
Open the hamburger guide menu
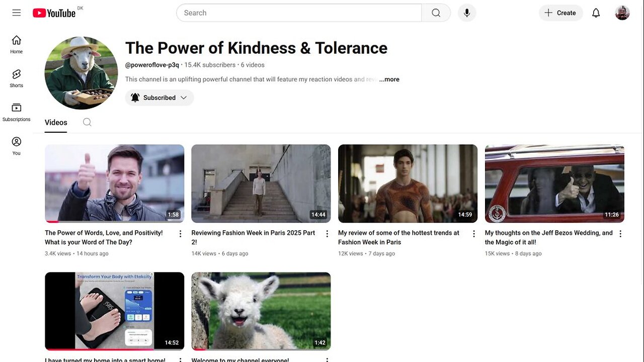click(x=17, y=13)
